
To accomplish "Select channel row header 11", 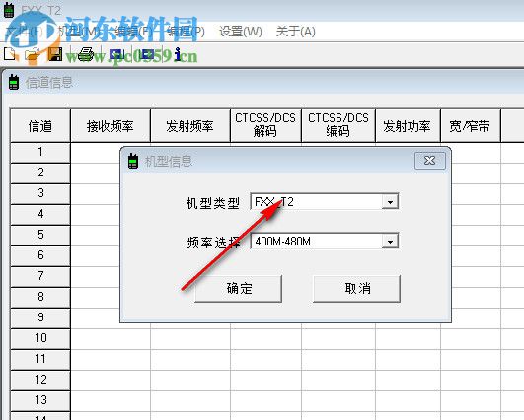I will tap(40, 359).
